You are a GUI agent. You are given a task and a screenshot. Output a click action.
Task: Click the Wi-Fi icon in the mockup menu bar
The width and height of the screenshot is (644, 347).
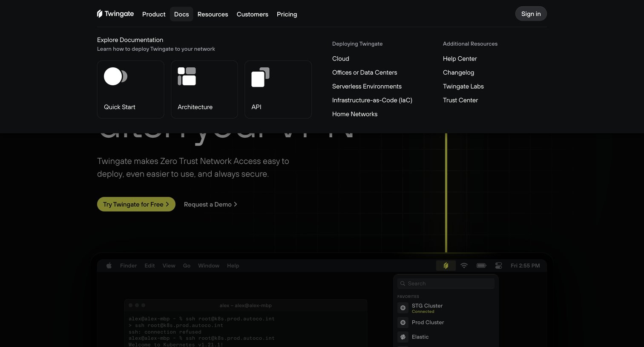(464, 266)
